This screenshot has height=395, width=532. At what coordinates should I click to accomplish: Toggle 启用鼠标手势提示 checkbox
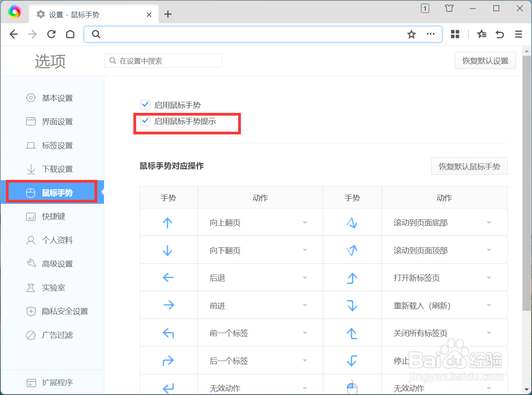pyautogui.click(x=145, y=121)
